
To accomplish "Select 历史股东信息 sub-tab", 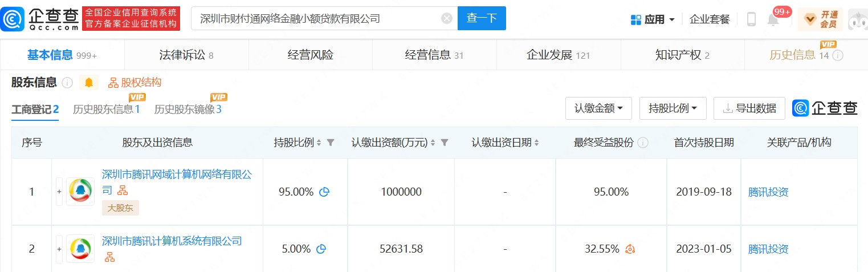I will 107,109.
